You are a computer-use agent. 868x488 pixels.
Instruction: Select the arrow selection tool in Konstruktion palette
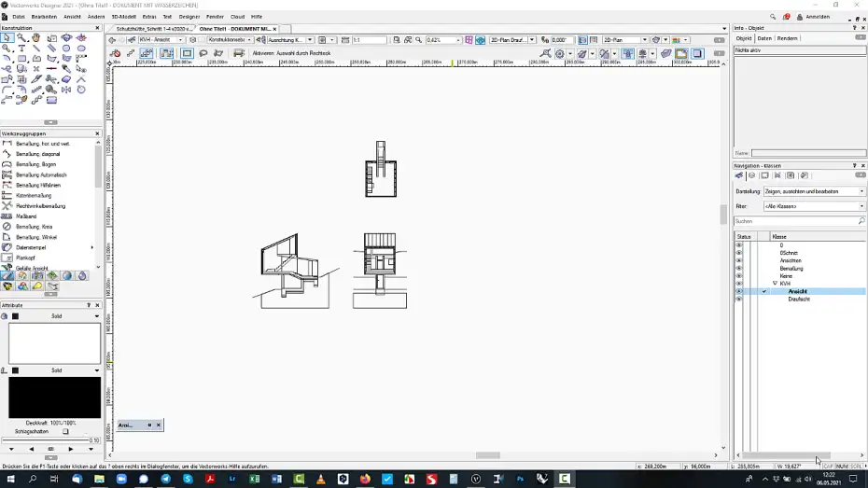click(7, 37)
